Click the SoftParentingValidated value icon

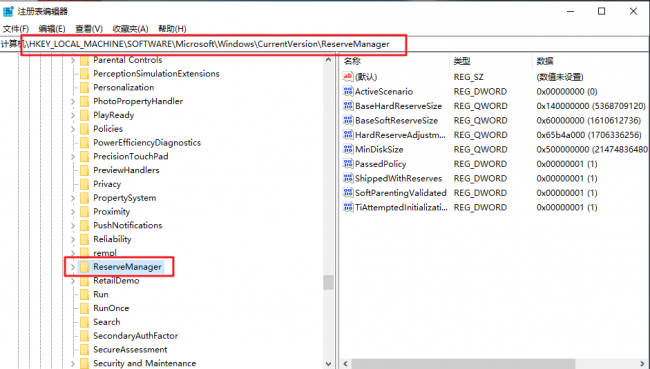[x=348, y=193]
